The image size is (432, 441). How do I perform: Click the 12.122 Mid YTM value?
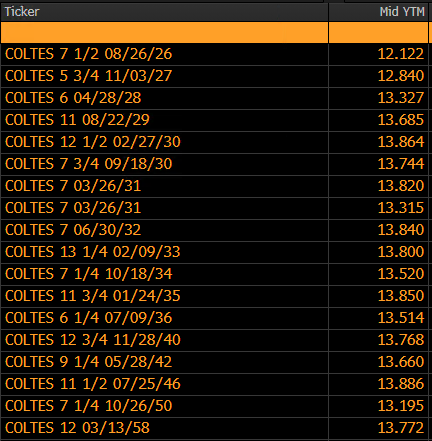tap(401, 54)
